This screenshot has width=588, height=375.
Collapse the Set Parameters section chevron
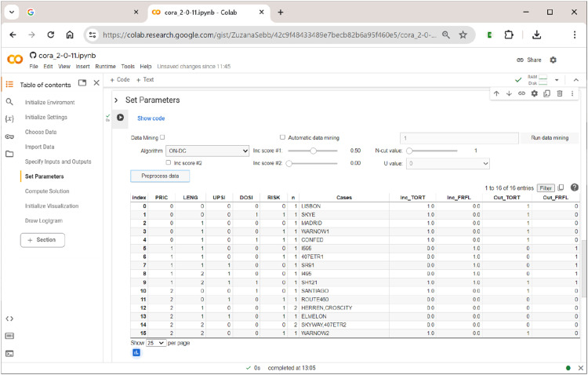tap(116, 100)
